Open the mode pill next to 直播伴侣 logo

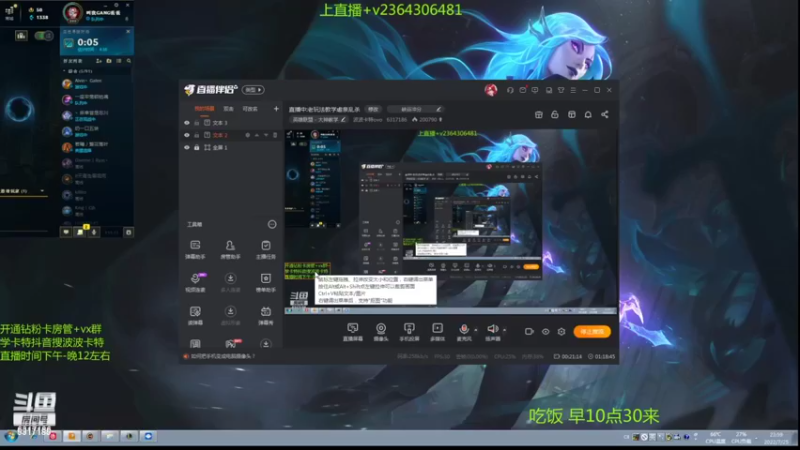(x=253, y=90)
